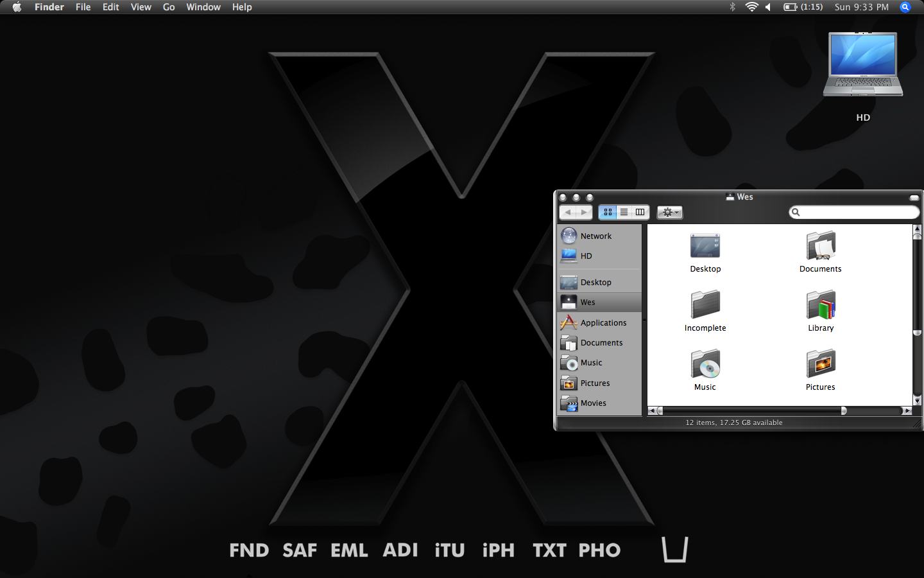Open the View menu
924x578 pixels.
[141, 7]
